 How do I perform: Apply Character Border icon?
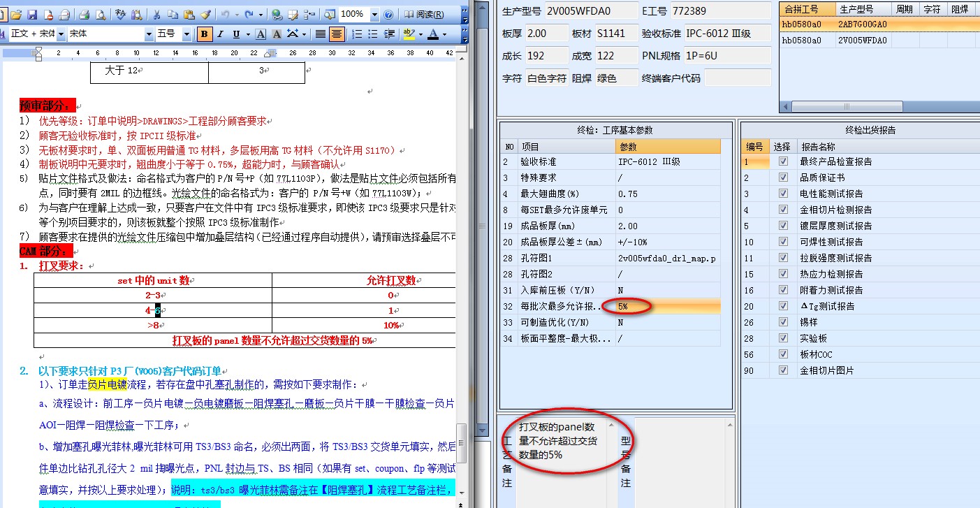pos(261,34)
